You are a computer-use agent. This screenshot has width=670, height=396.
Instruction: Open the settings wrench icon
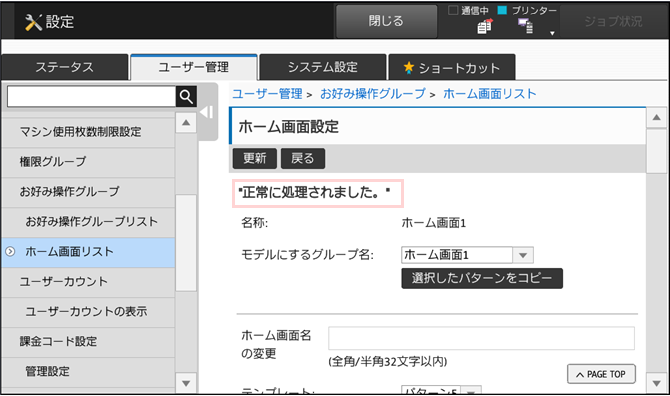click(33, 22)
